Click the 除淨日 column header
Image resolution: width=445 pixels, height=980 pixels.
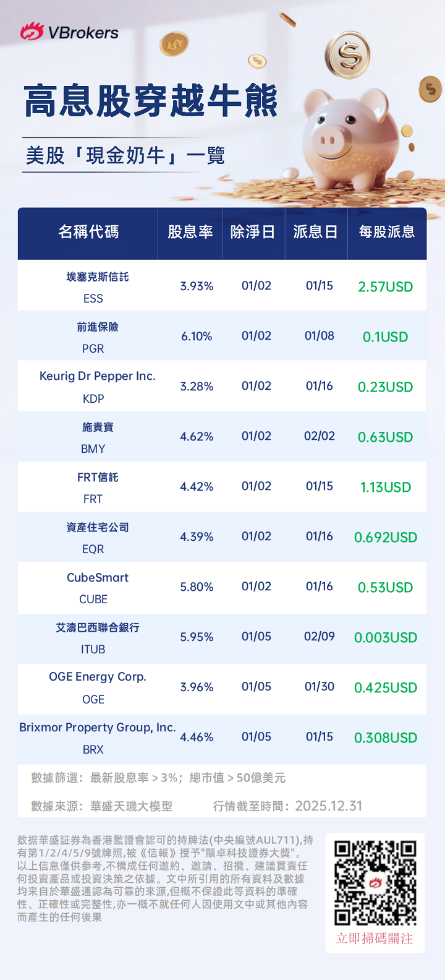[x=253, y=232]
